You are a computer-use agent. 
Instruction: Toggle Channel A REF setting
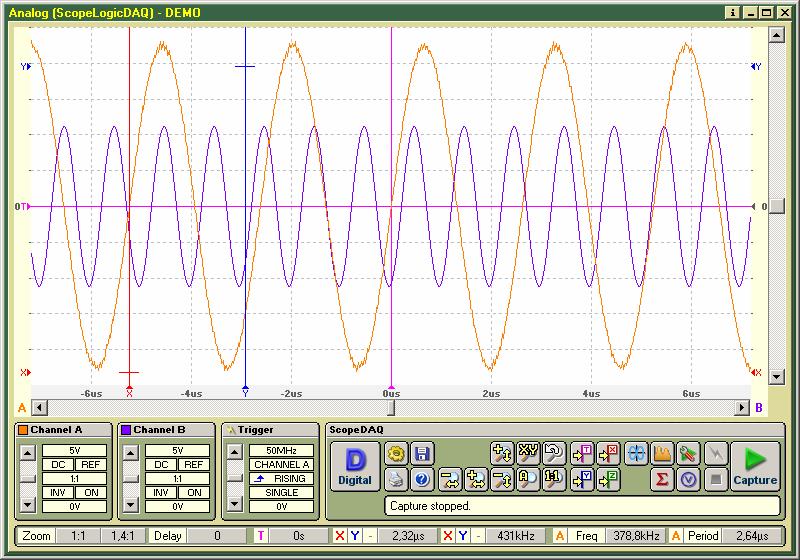click(x=91, y=465)
